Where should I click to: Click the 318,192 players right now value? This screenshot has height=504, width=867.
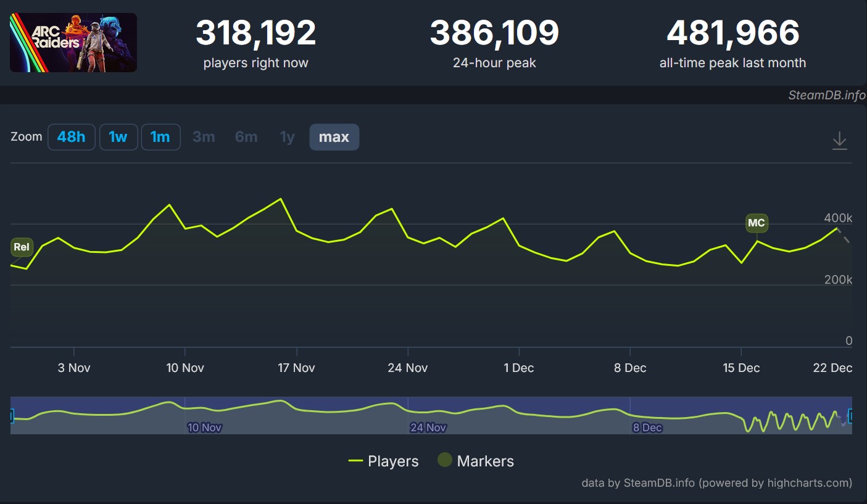(x=255, y=33)
